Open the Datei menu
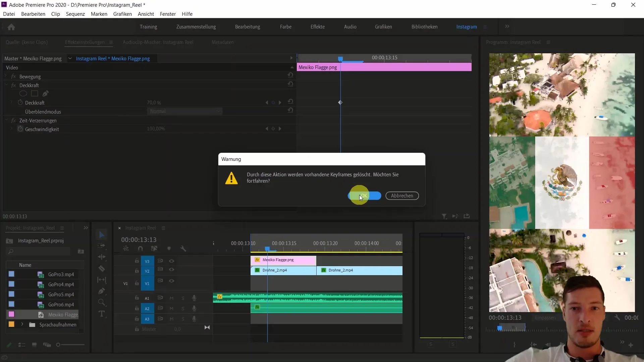 [x=9, y=14]
